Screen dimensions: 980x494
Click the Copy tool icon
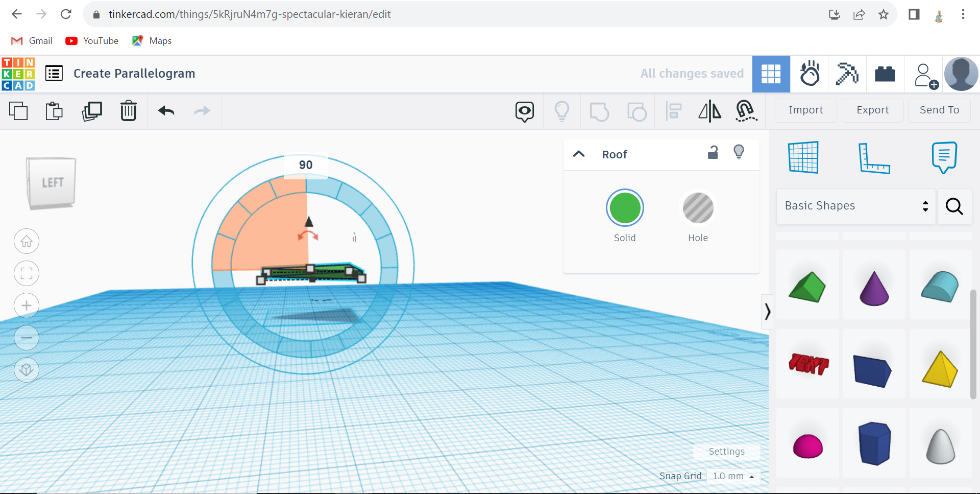(18, 111)
